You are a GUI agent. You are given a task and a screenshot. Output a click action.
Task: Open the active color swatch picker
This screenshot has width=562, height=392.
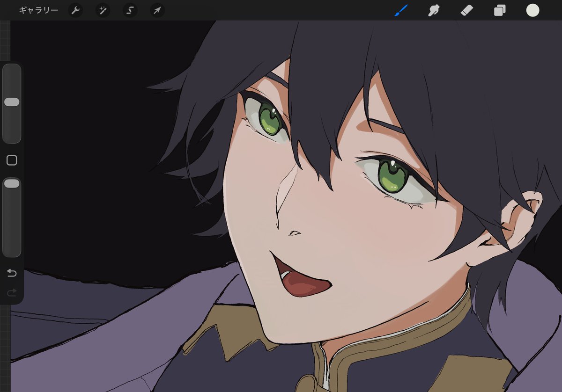(x=532, y=10)
